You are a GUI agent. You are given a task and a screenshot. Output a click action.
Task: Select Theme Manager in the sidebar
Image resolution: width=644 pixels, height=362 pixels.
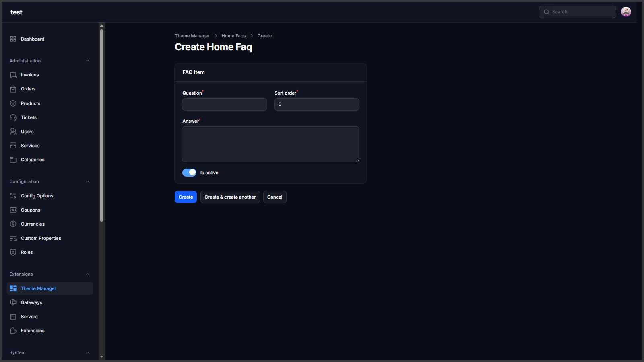39,288
